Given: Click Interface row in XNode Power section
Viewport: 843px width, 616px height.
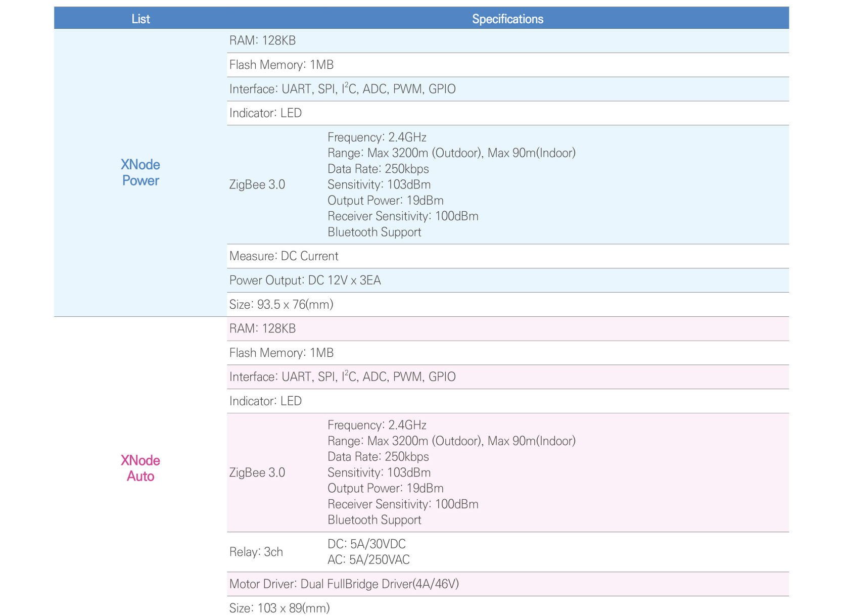Looking at the screenshot, I should (x=342, y=89).
